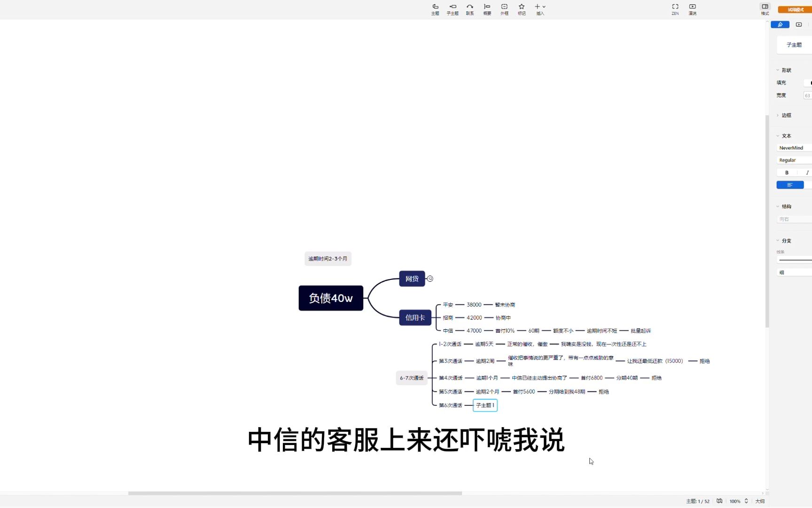Click the 联系 (relationship) tool

[469, 9]
